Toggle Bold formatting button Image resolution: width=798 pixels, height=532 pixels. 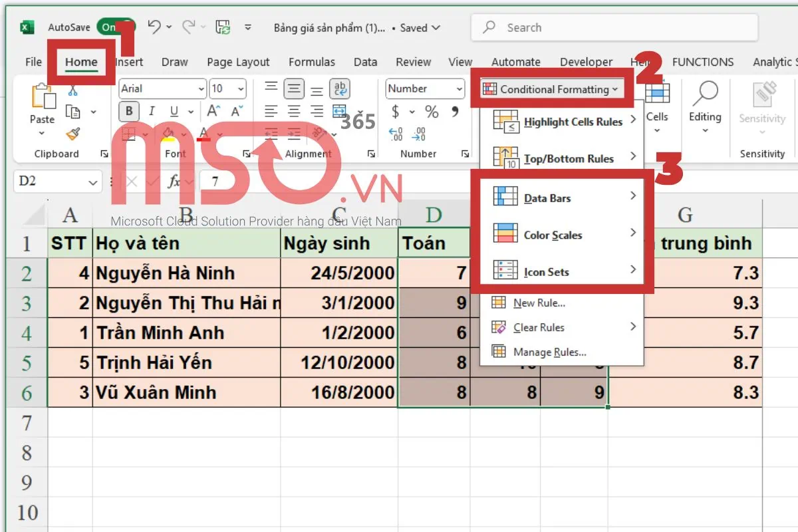pyautogui.click(x=129, y=112)
